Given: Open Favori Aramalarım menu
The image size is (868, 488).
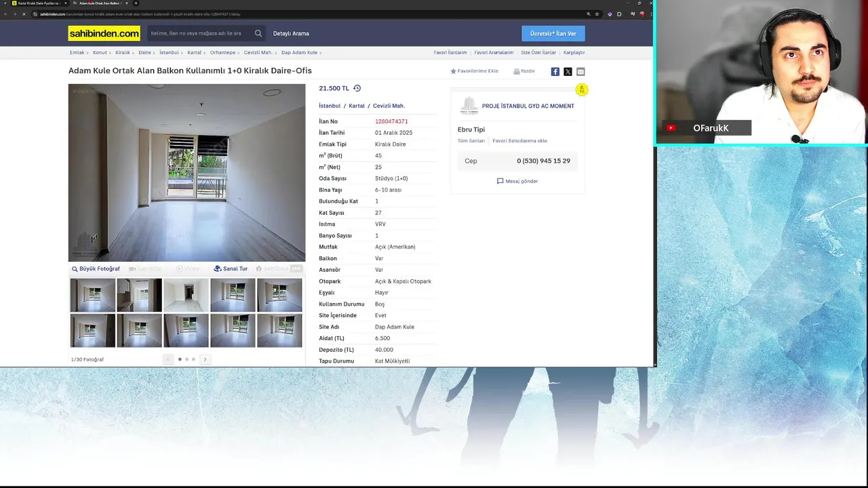Looking at the screenshot, I should (494, 52).
